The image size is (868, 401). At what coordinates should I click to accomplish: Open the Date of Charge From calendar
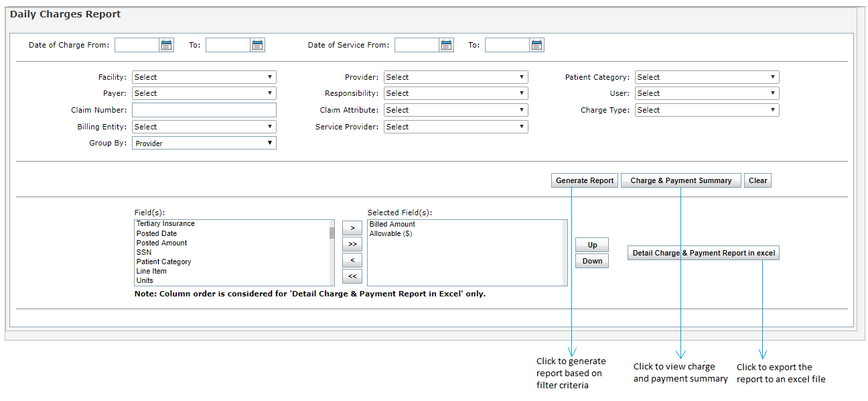point(166,45)
